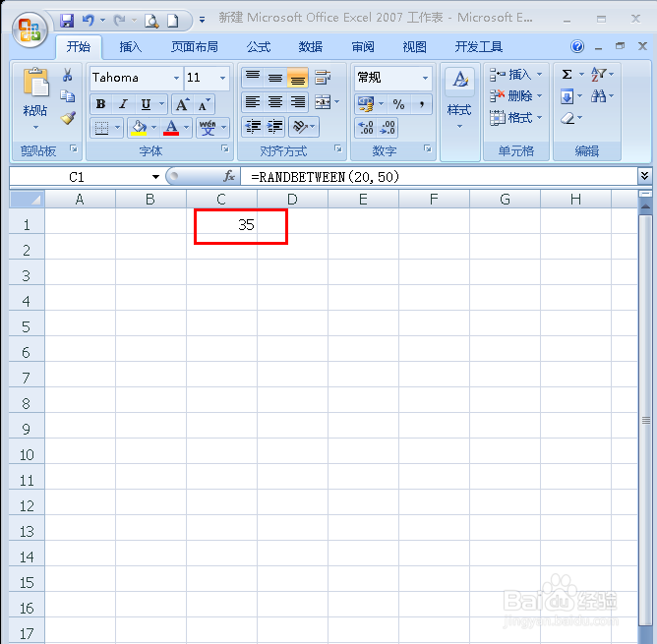657x644 pixels.
Task: Click the 删除 cells button
Action: [x=515, y=96]
